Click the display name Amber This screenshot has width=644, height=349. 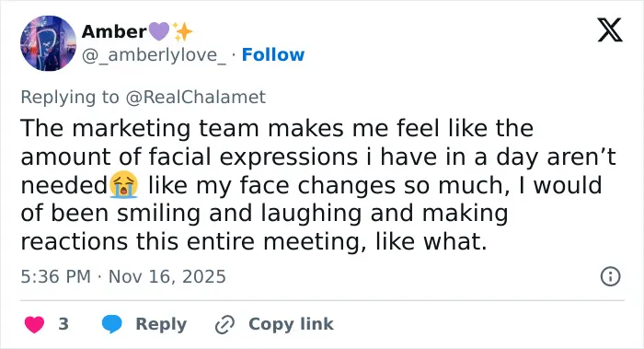(x=114, y=31)
